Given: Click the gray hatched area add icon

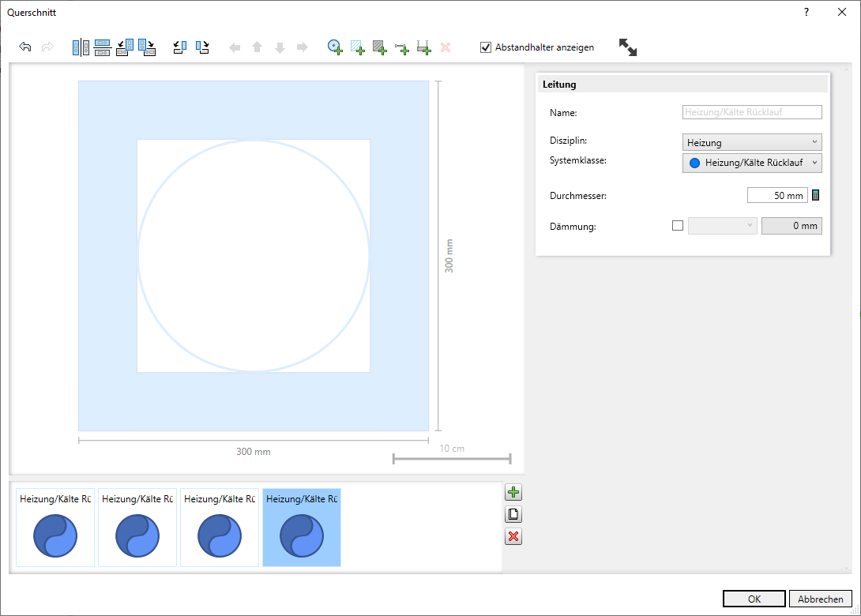Looking at the screenshot, I should click(x=380, y=47).
